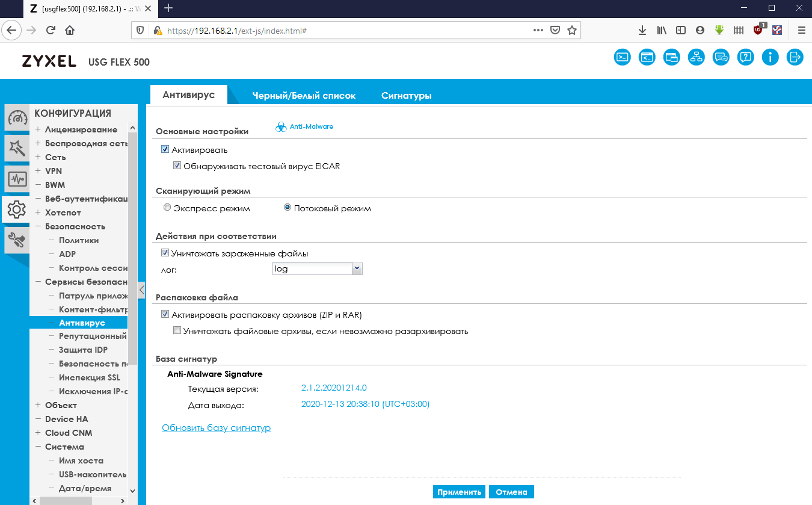Bookmark this page with star icon
This screenshot has height=505, width=812.
click(x=572, y=30)
